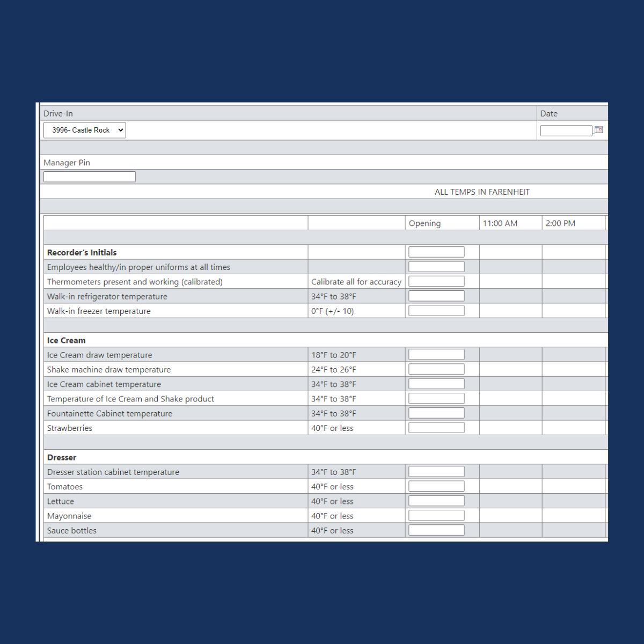Click the Dresser station cabinet temperature input
The width and height of the screenshot is (644, 644).
point(436,471)
